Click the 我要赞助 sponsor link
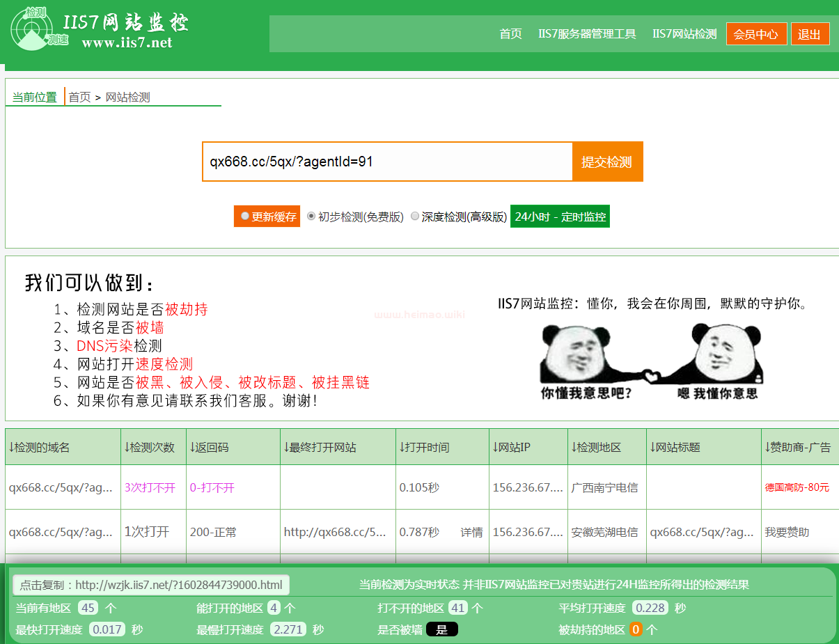Screen dimensions: 839x644 (787, 533)
